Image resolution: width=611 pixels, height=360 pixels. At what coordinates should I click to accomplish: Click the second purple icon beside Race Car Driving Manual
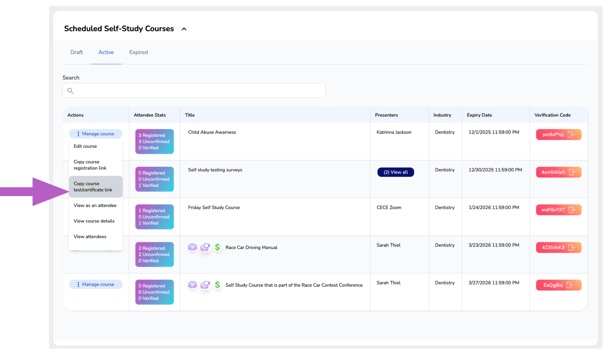tap(205, 247)
